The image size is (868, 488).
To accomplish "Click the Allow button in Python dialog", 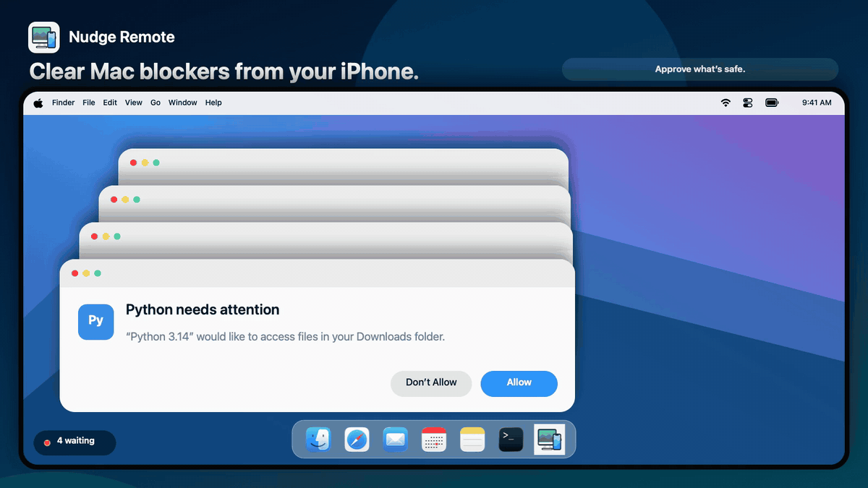I will [519, 383].
